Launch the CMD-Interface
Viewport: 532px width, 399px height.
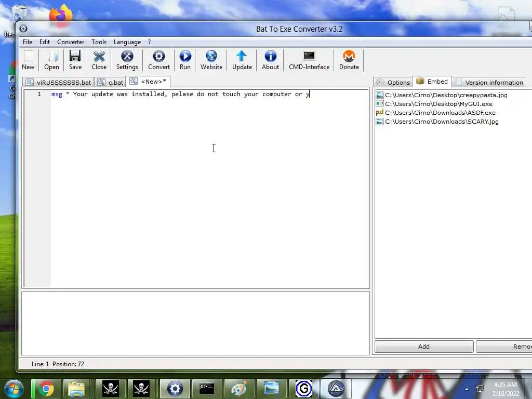pos(309,60)
